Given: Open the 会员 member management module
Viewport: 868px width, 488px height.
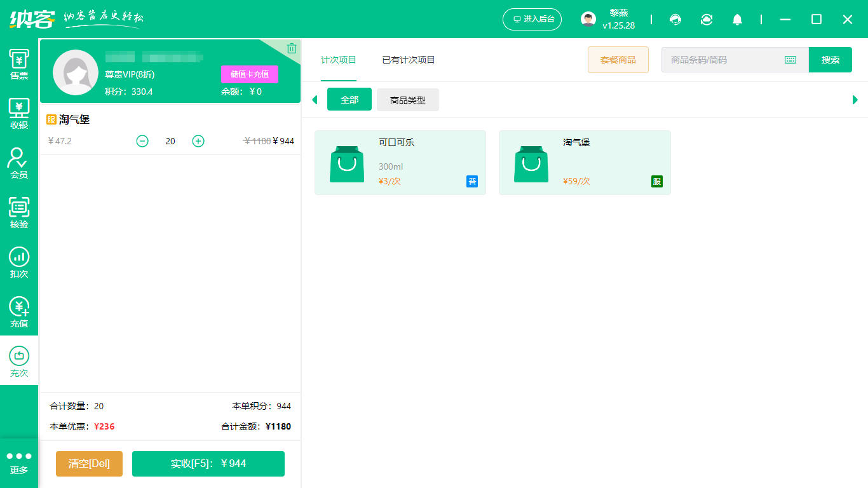Looking at the screenshot, I should [x=19, y=163].
